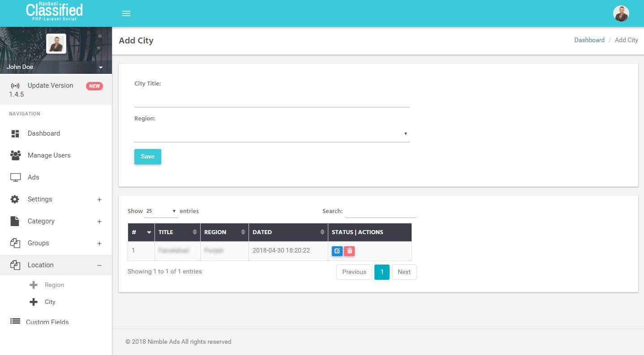Open the City submenu link
Screen dimensions: 644x355
(x=50, y=302)
